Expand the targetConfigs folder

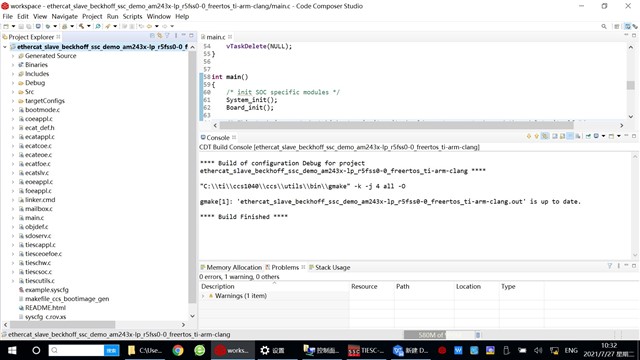pyautogui.click(x=13, y=101)
